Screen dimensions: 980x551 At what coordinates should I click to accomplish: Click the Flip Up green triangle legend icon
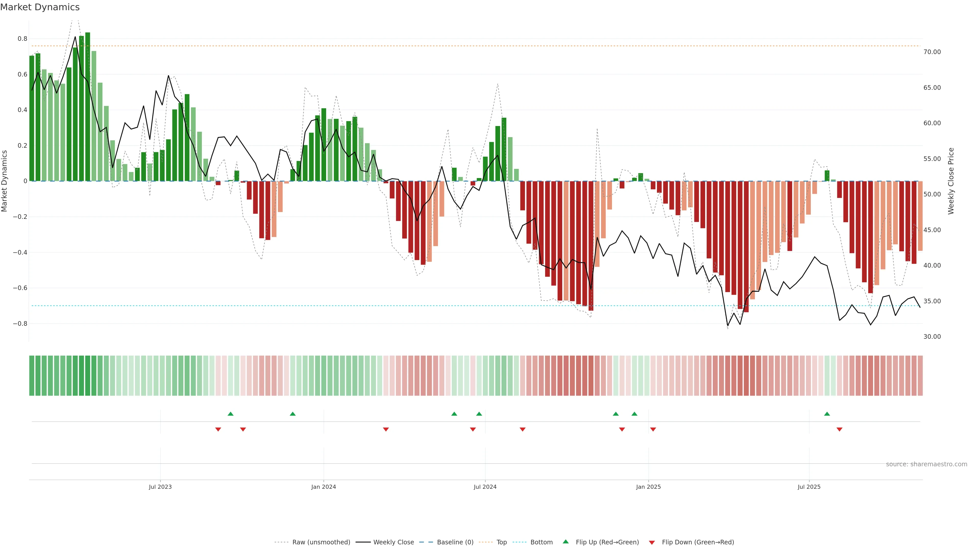click(565, 542)
